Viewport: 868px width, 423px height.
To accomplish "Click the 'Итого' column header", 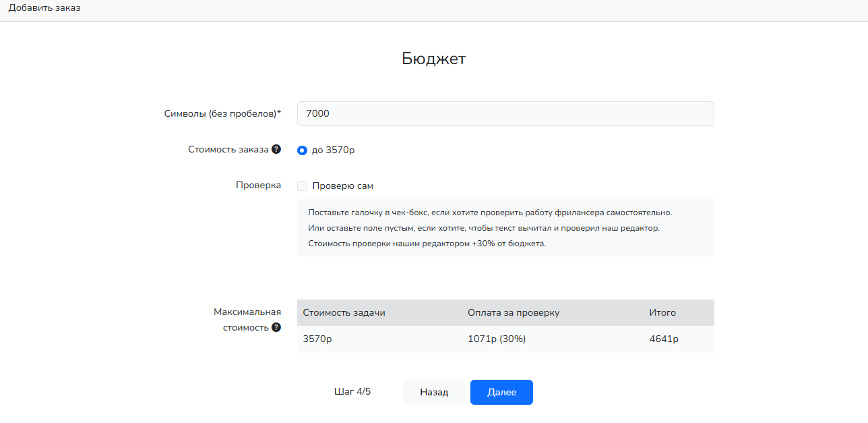I will pyautogui.click(x=662, y=313).
